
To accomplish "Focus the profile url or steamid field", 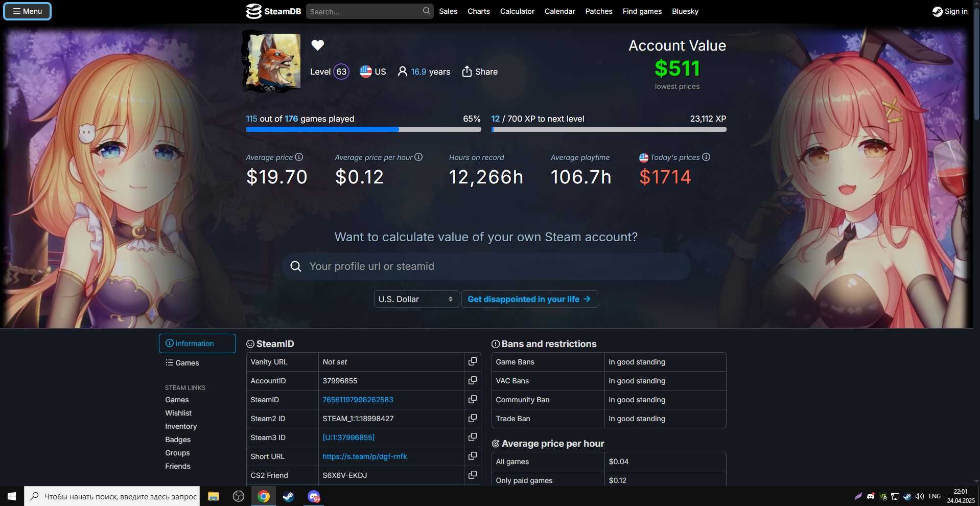I will click(x=486, y=266).
